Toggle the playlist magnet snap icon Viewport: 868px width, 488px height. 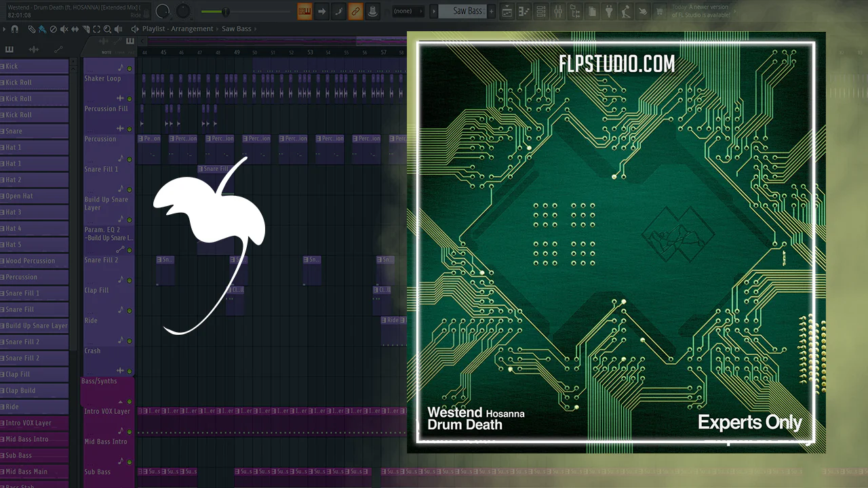(x=15, y=29)
